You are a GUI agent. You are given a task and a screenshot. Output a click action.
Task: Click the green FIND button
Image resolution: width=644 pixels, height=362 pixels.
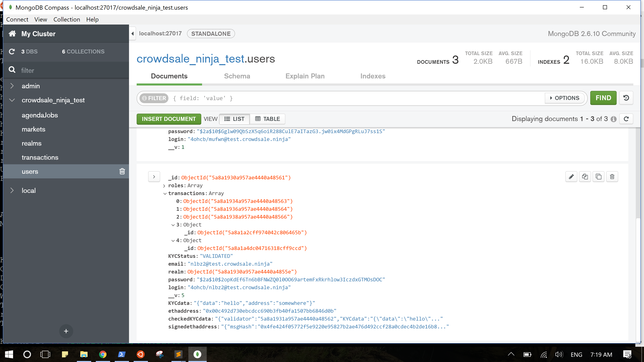pos(603,98)
